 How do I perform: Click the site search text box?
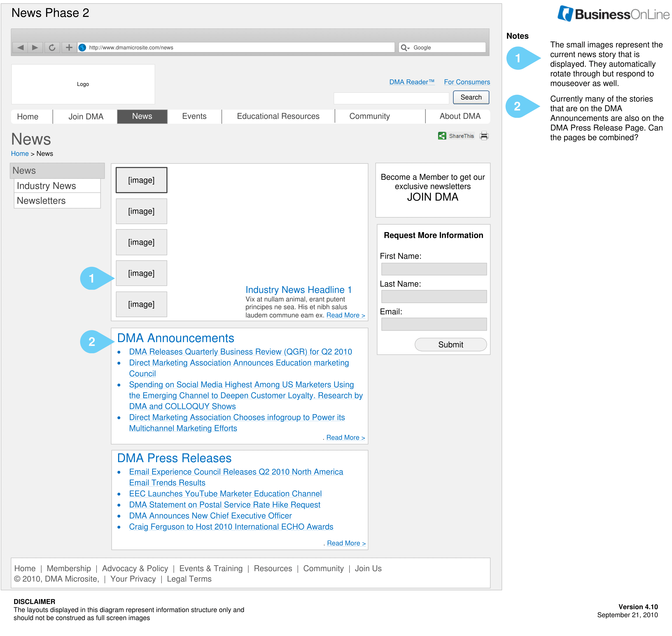coord(392,98)
